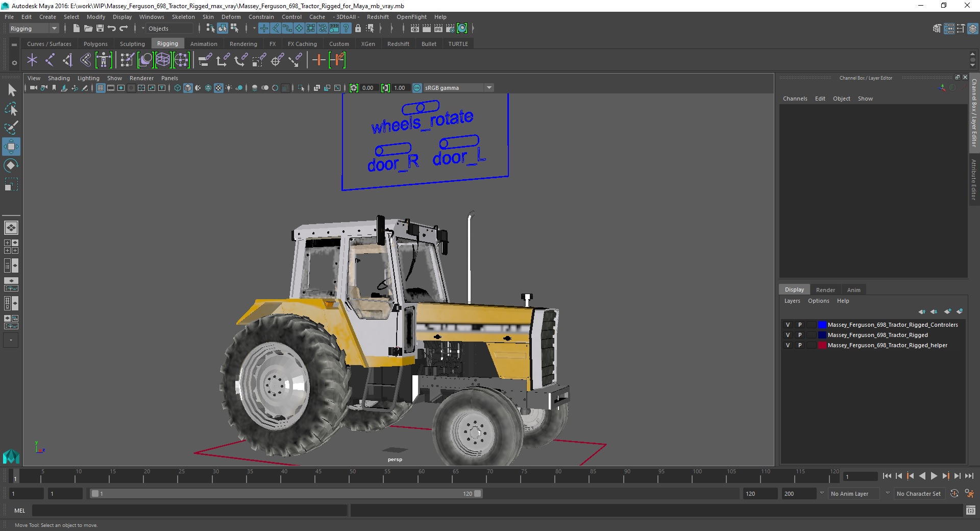980x531 pixels.
Task: Activate the Scale tool
Action: coord(11,184)
